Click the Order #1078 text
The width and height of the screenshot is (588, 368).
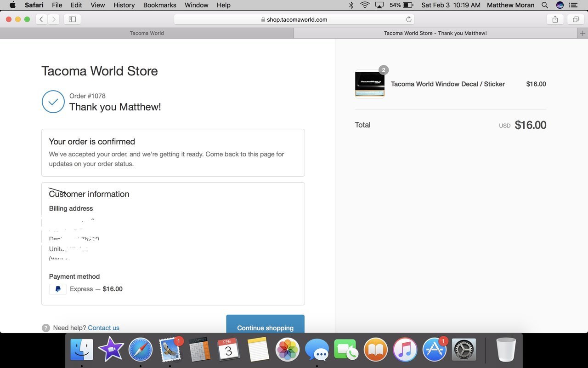(87, 96)
